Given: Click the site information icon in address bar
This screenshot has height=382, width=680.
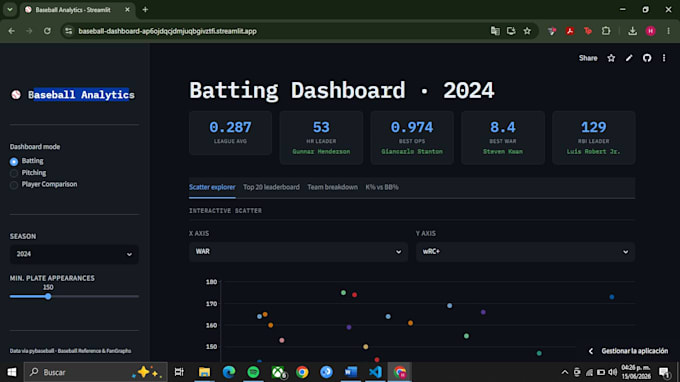Looking at the screenshot, I should [69, 31].
